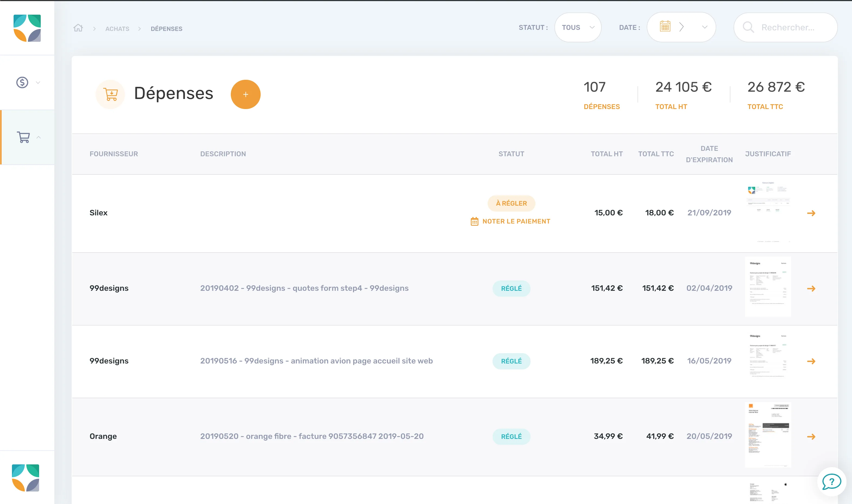Click the logo icon at sidebar bottom
The width and height of the screenshot is (852, 504).
pos(26,477)
